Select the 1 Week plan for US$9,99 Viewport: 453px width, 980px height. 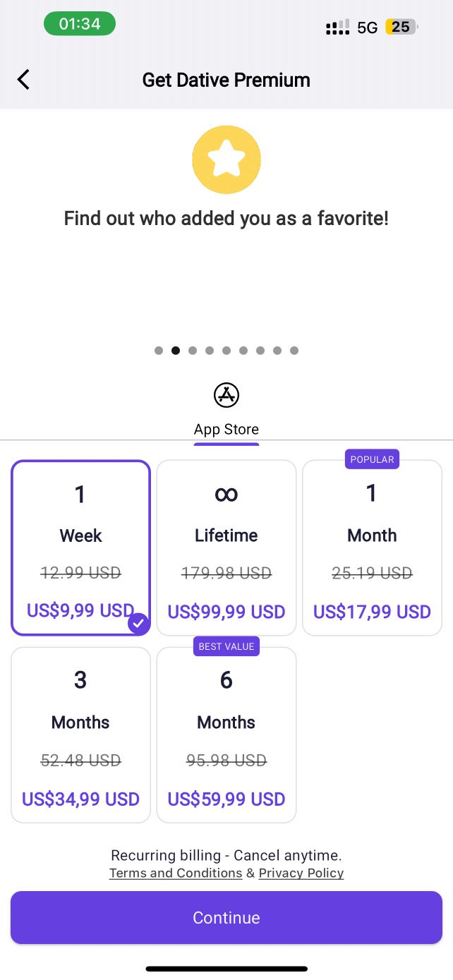tap(80, 548)
